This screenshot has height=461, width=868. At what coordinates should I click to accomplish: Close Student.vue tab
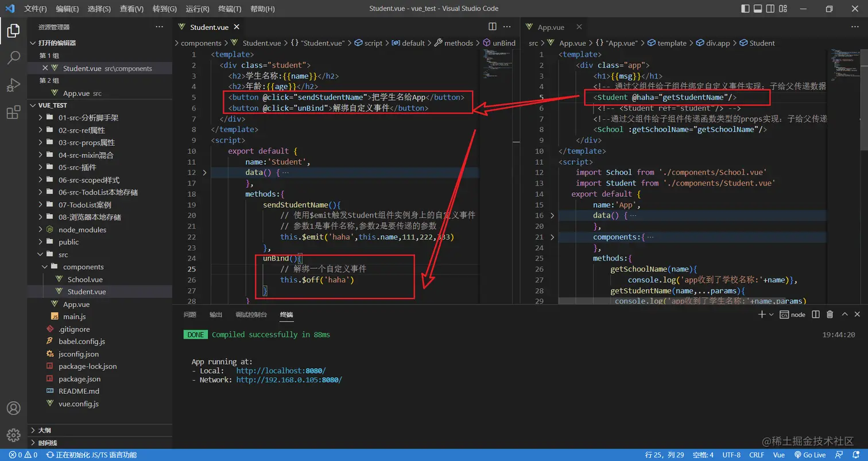coord(237,27)
